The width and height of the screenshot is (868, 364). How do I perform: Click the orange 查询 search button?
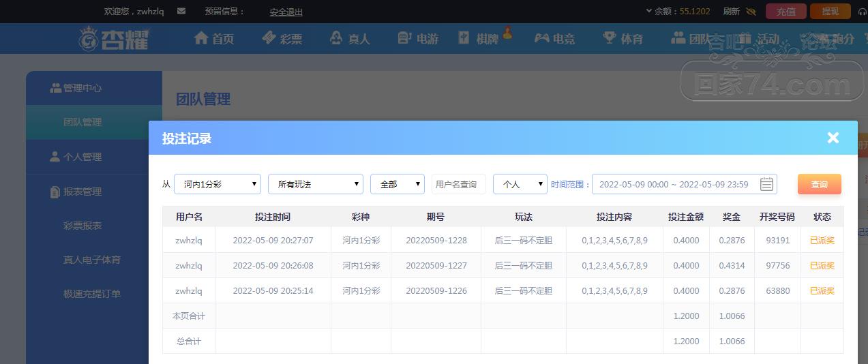[820, 184]
